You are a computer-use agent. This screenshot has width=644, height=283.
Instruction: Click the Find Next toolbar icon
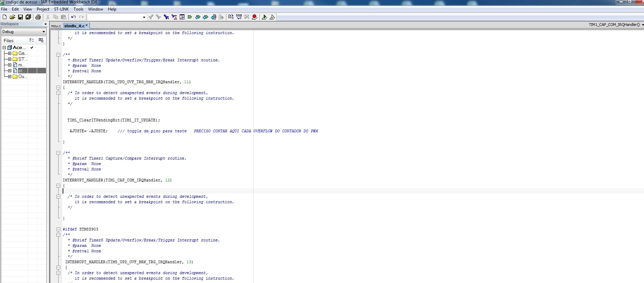pos(158,17)
